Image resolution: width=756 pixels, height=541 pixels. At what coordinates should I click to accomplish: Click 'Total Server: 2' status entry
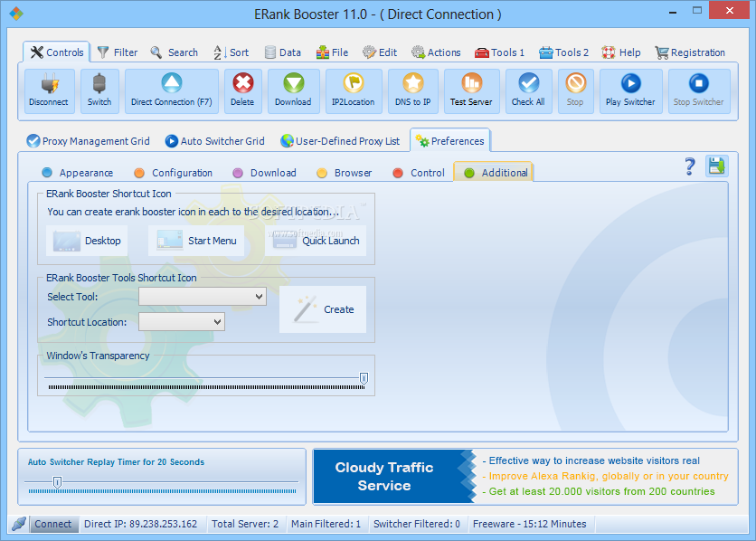pyautogui.click(x=245, y=524)
